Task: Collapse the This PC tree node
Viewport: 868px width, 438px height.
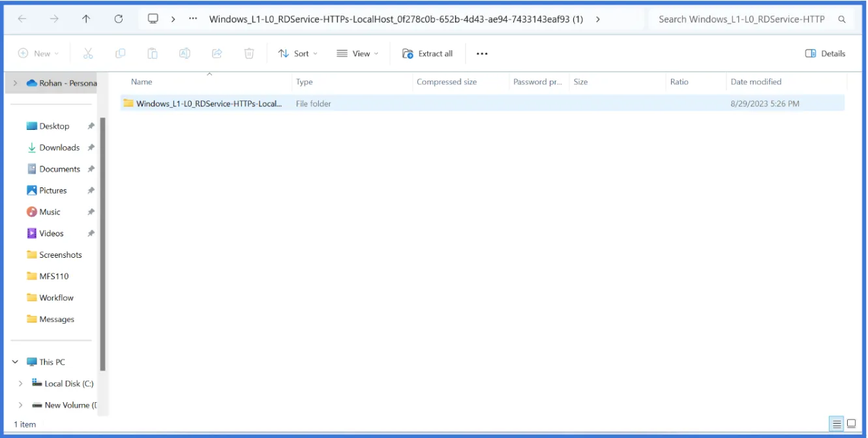Action: point(16,362)
